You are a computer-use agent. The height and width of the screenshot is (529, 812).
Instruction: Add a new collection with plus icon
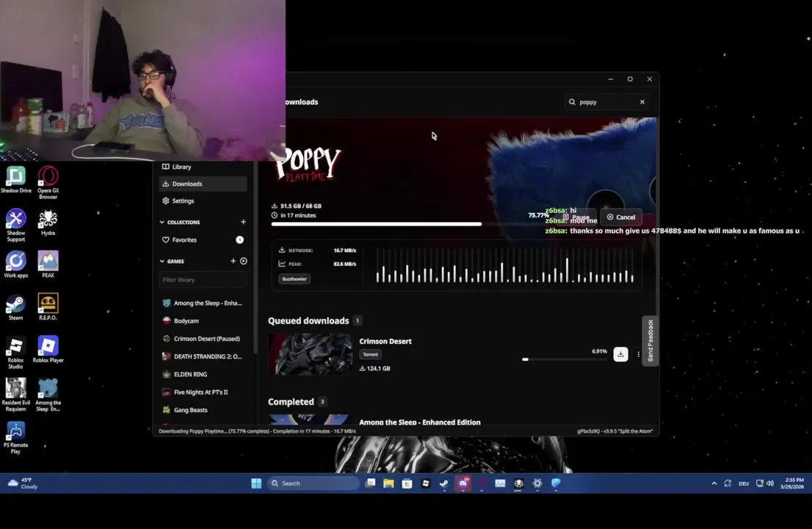tap(244, 222)
